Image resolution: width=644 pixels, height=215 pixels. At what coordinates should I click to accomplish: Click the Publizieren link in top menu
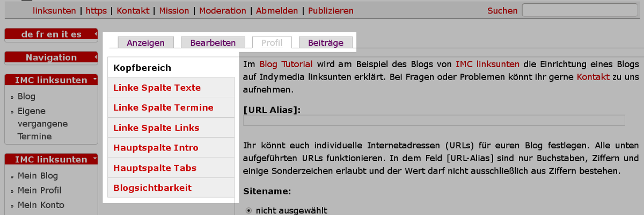331,11
